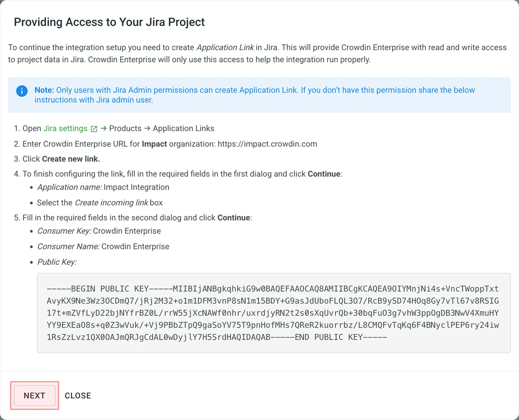Click the Consumer Name Crowdin Enterprise bullet
Screen dimensions: 519x420
point(103,246)
